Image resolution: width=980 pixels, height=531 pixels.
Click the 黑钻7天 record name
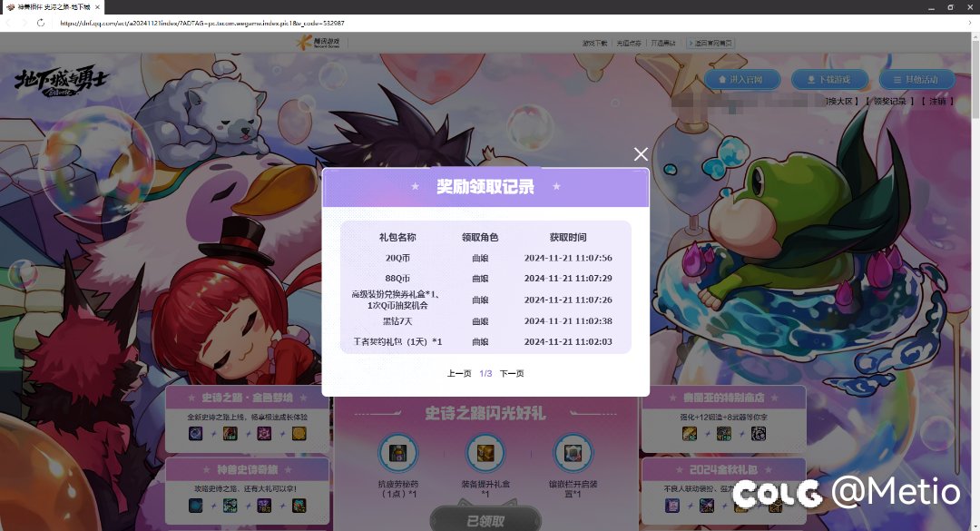pyautogui.click(x=397, y=320)
